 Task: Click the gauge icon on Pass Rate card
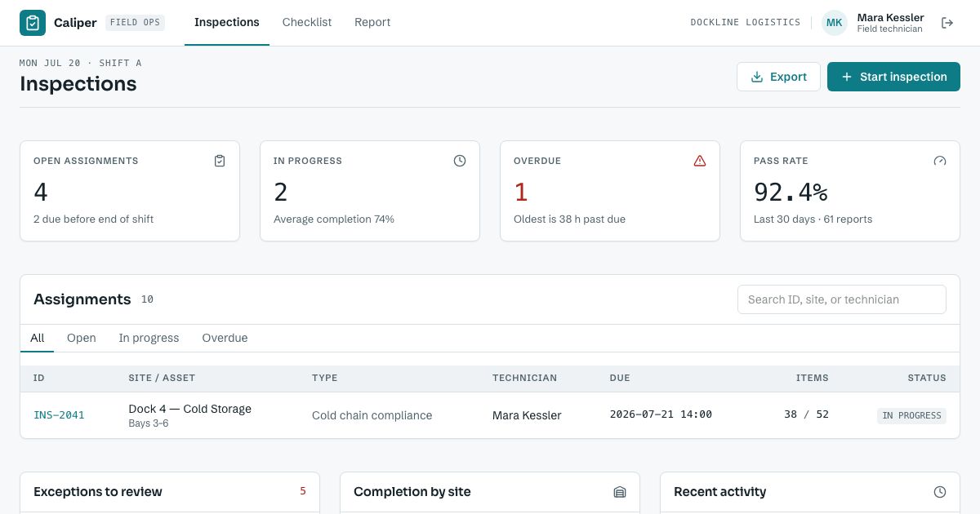(x=940, y=161)
